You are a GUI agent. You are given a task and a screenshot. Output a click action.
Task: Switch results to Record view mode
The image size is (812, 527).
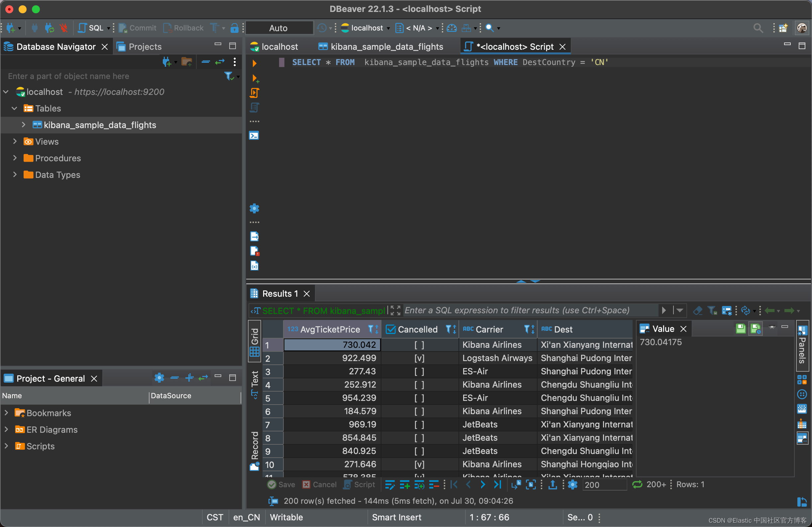coord(254,450)
